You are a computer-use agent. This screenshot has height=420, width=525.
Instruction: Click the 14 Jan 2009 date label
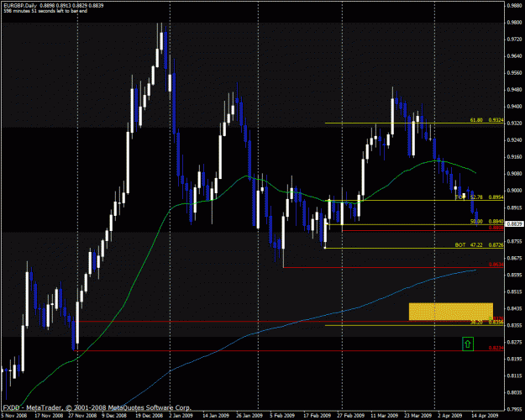point(216,416)
